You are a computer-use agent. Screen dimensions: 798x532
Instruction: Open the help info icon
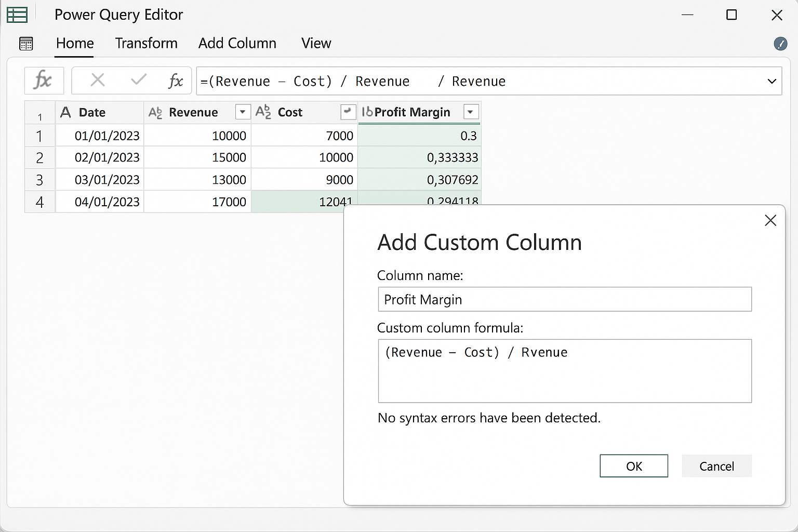tap(780, 44)
